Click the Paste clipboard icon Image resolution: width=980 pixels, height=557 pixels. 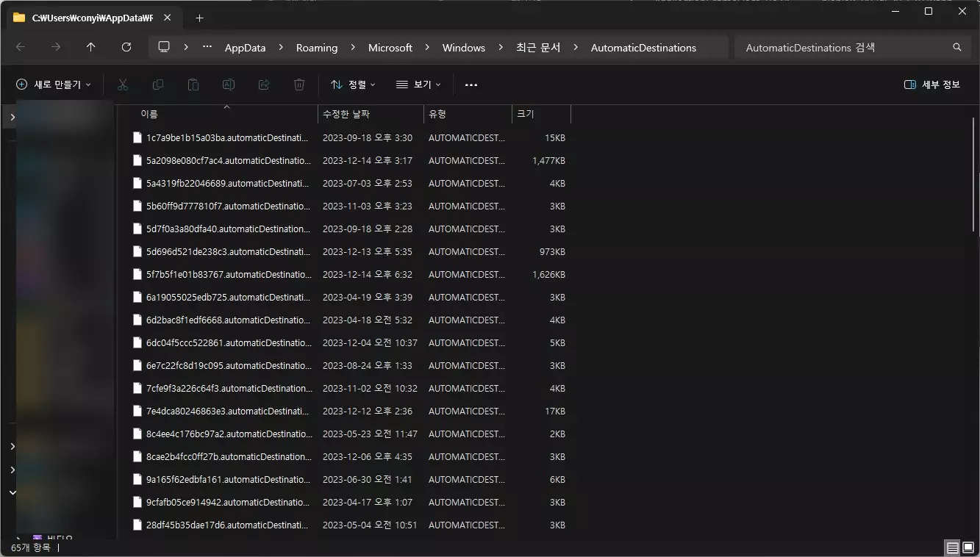tap(193, 85)
